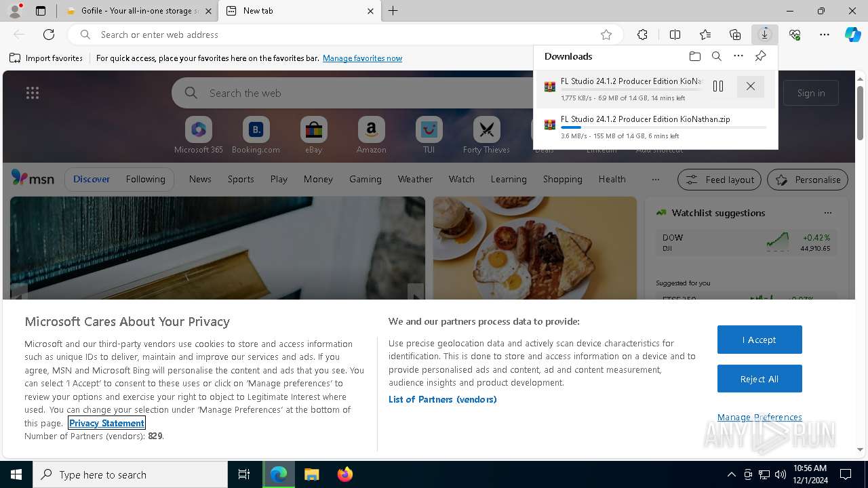
Task: Click I Accept cookies button
Action: 759,340
